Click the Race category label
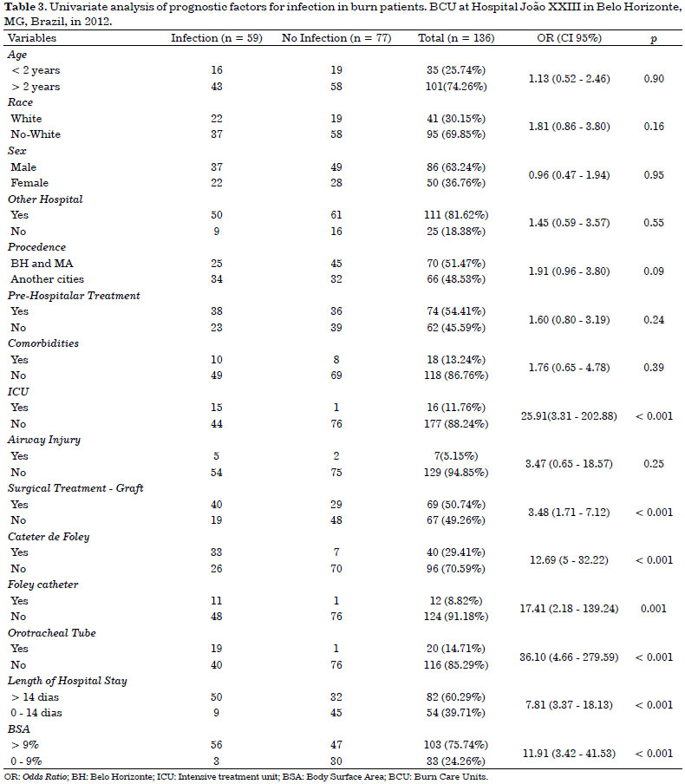The width and height of the screenshot is (685, 784). [20, 102]
